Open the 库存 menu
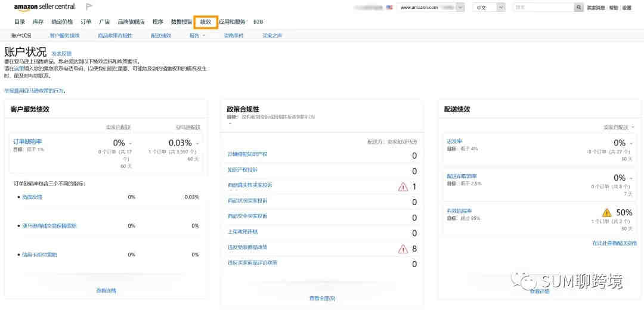The image size is (644, 310). coord(38,22)
